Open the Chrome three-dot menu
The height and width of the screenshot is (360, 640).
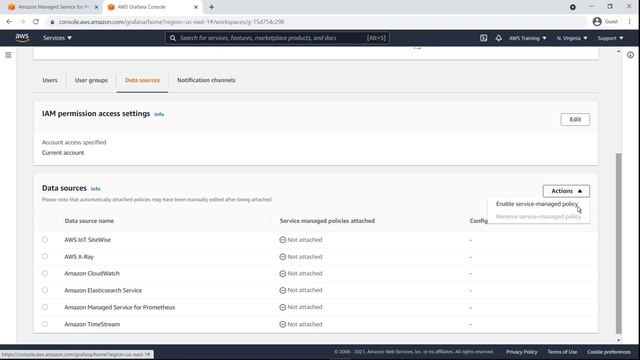(630, 22)
